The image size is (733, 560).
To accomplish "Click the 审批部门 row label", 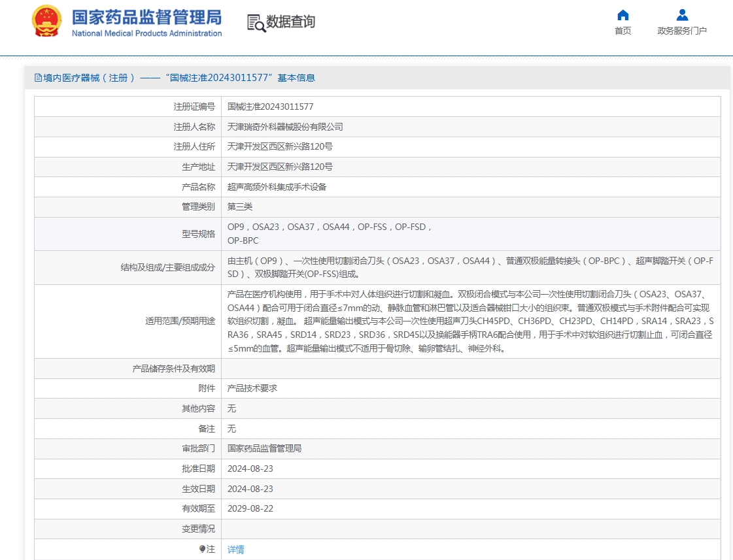I will click(x=198, y=448).
